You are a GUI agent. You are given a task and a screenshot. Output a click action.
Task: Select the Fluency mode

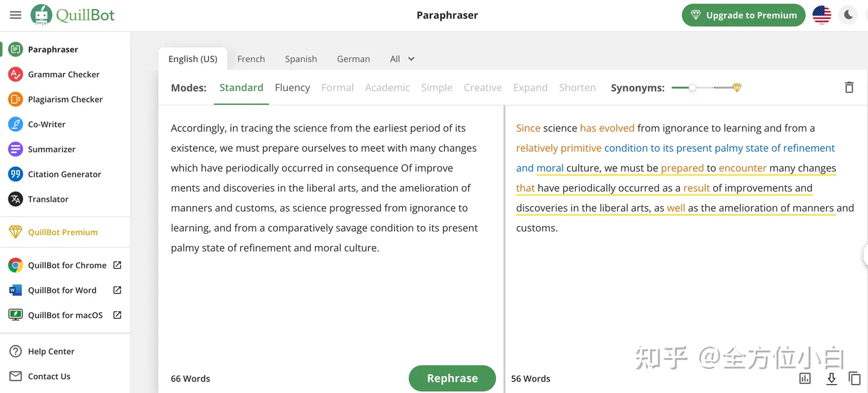pos(292,87)
